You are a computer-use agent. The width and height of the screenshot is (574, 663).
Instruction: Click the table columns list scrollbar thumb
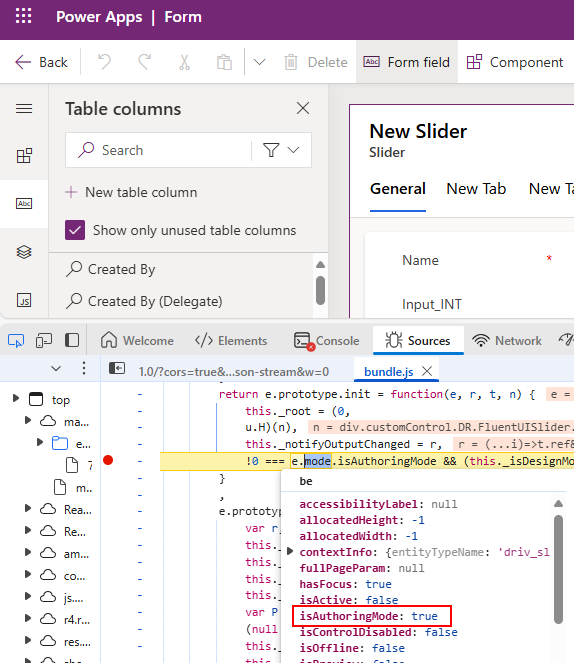coord(320,290)
